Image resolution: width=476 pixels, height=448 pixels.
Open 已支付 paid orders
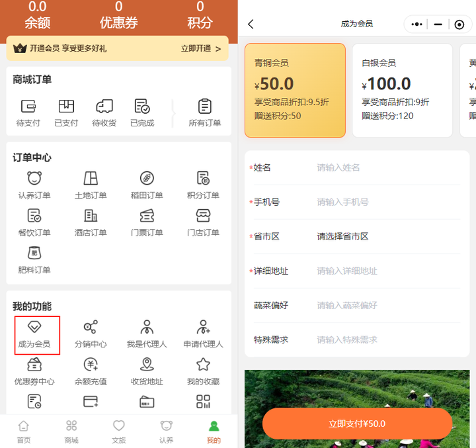click(x=66, y=113)
